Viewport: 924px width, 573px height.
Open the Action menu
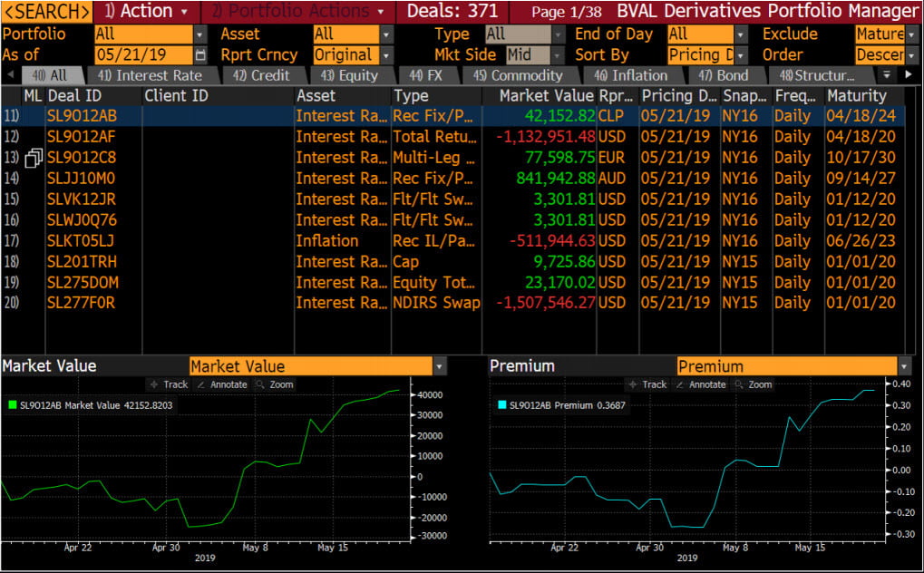(x=146, y=11)
